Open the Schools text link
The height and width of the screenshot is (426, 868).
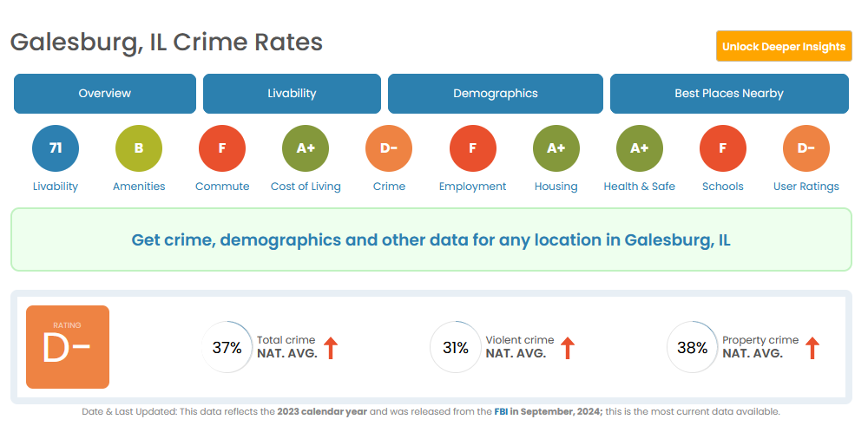[x=723, y=187]
